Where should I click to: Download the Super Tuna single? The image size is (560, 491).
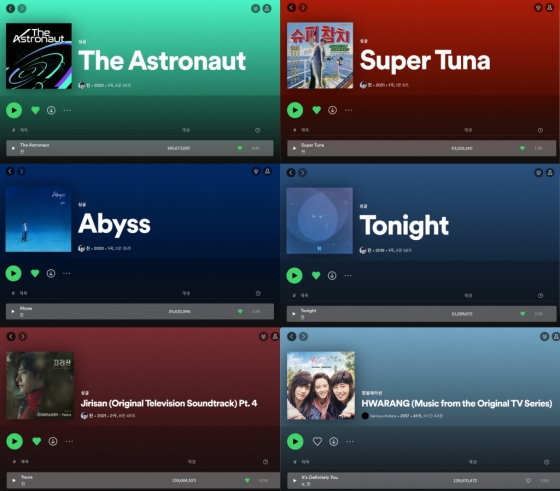(332, 110)
